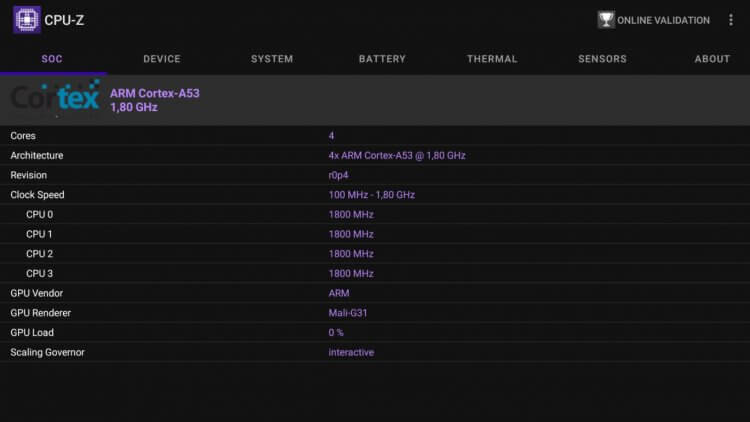The image size is (750, 422).
Task: Tap the ONLINE VALIDATION button
Action: point(653,20)
